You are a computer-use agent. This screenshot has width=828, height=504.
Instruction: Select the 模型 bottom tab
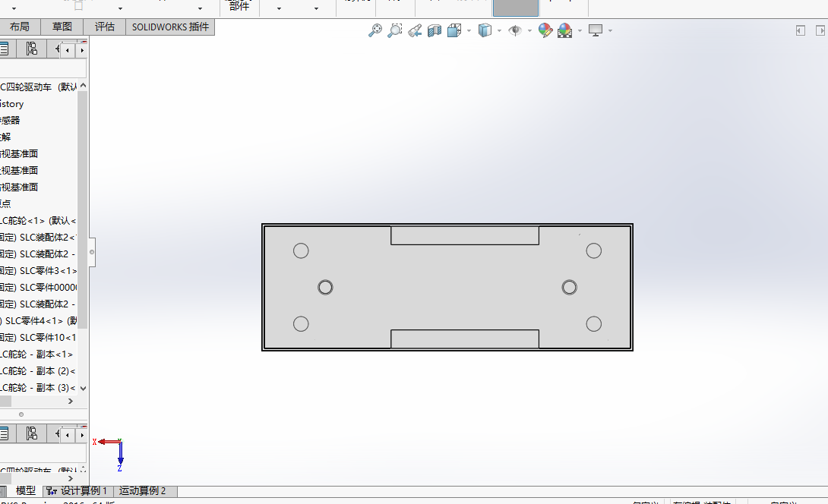(25, 491)
